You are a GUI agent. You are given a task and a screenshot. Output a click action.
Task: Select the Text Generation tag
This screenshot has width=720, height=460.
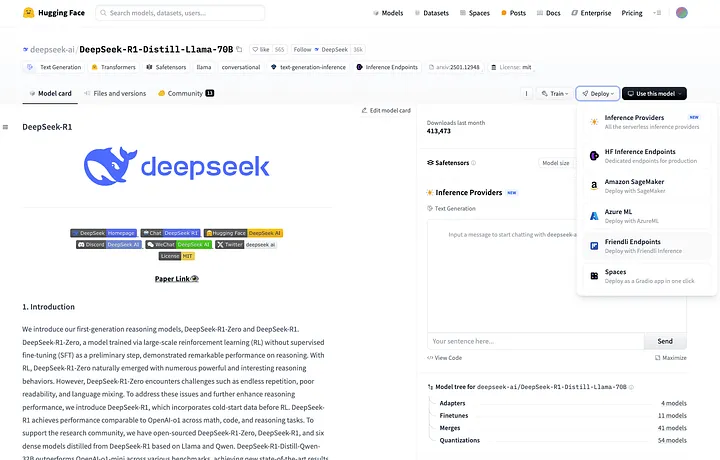click(54, 67)
